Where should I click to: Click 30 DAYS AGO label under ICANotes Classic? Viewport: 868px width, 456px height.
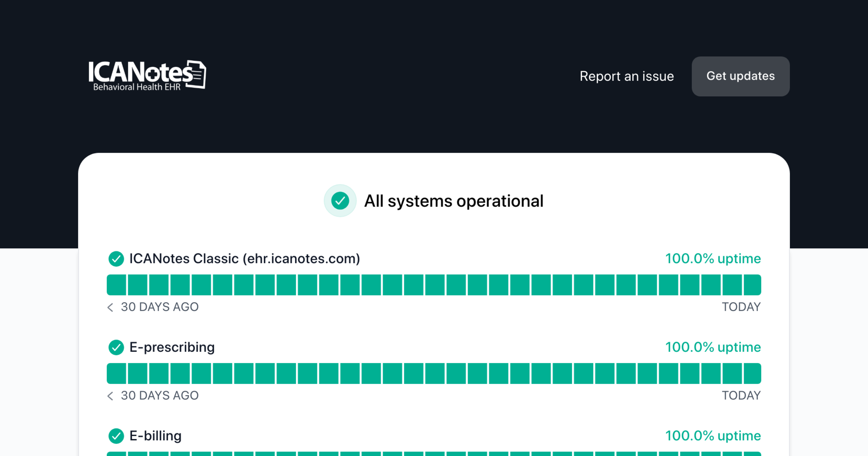[160, 307]
